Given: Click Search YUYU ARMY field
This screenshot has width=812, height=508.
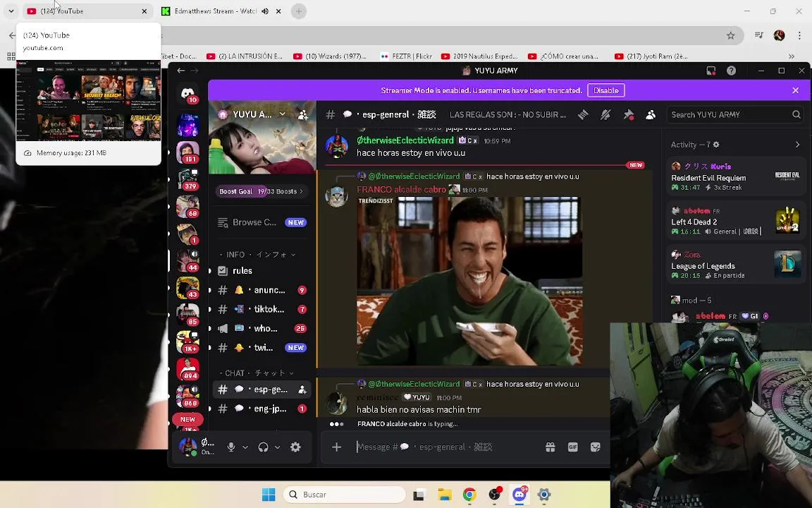Looking at the screenshot, I should [734, 114].
